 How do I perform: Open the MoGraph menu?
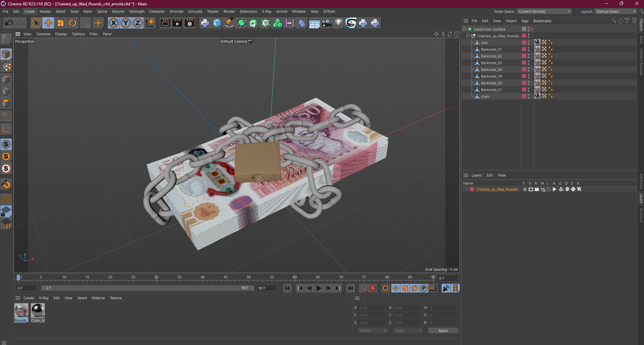(x=136, y=11)
